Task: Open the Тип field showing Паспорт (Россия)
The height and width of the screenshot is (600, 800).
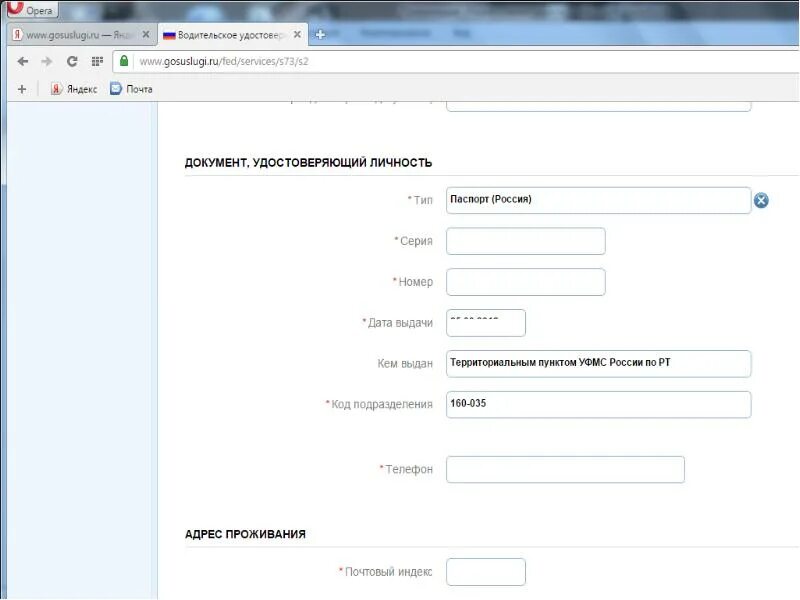Action: coord(598,200)
